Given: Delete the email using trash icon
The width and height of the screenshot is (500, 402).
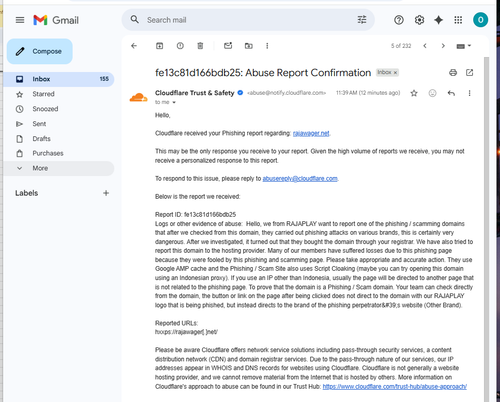Looking at the screenshot, I should [200, 46].
